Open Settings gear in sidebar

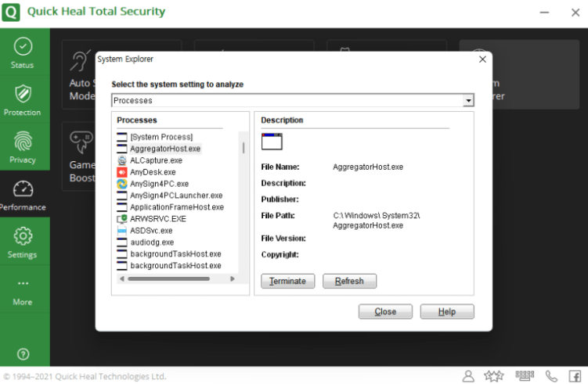23,241
